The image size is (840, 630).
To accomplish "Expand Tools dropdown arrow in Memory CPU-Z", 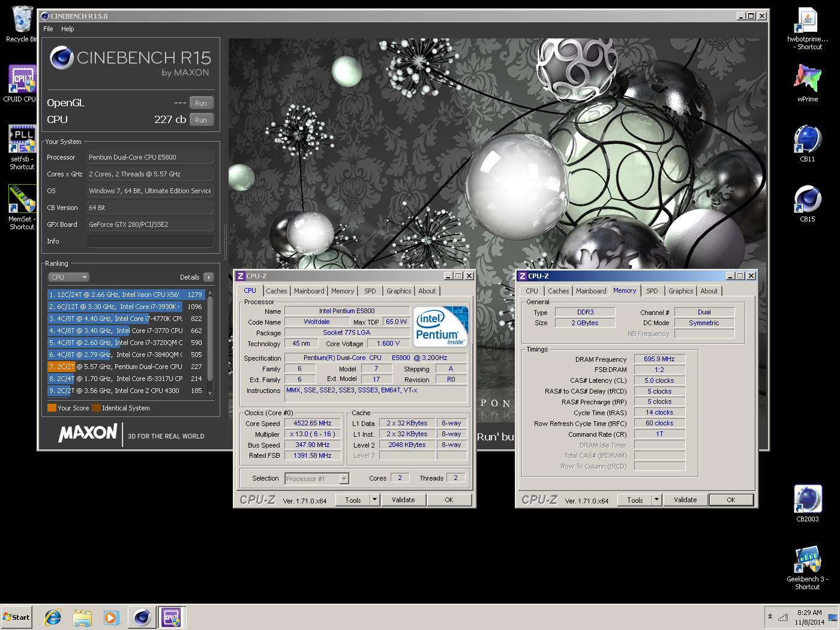I will click(657, 500).
